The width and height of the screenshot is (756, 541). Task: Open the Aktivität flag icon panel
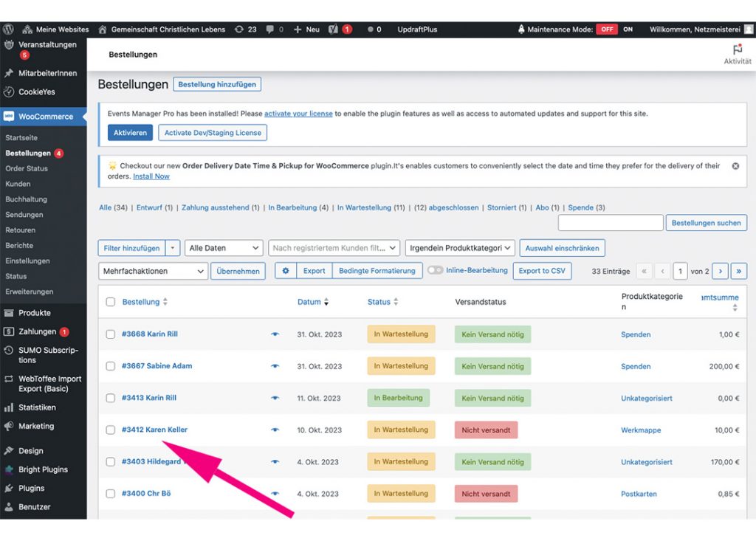click(x=737, y=50)
